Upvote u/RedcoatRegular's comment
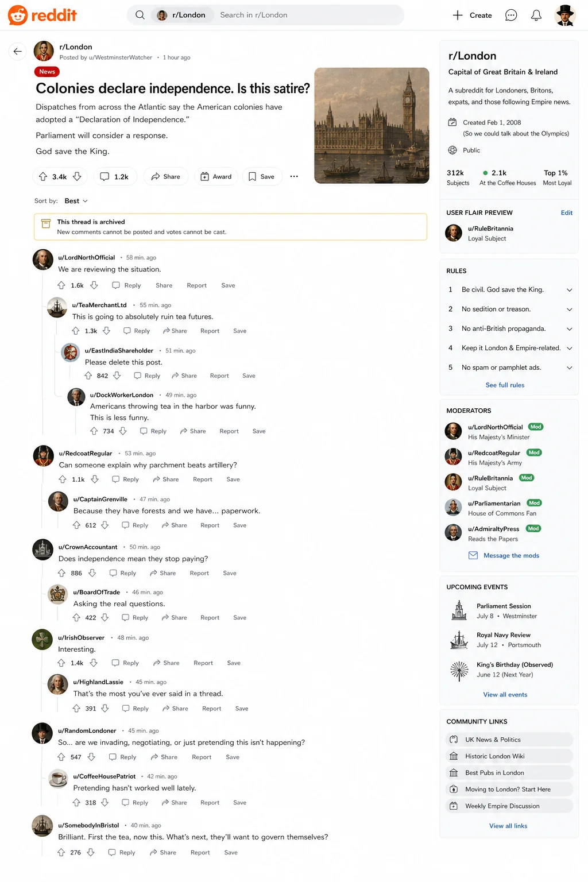The height and width of the screenshot is (882, 588). coord(63,479)
